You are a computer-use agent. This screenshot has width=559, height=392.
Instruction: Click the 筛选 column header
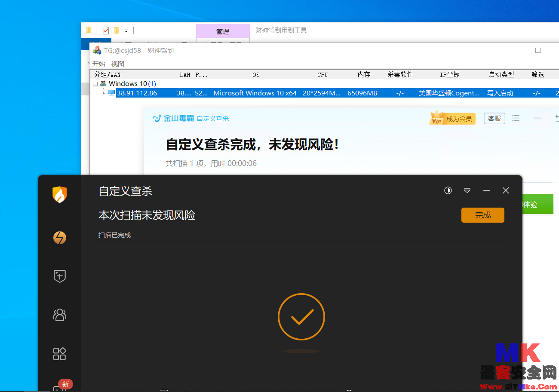click(x=538, y=75)
